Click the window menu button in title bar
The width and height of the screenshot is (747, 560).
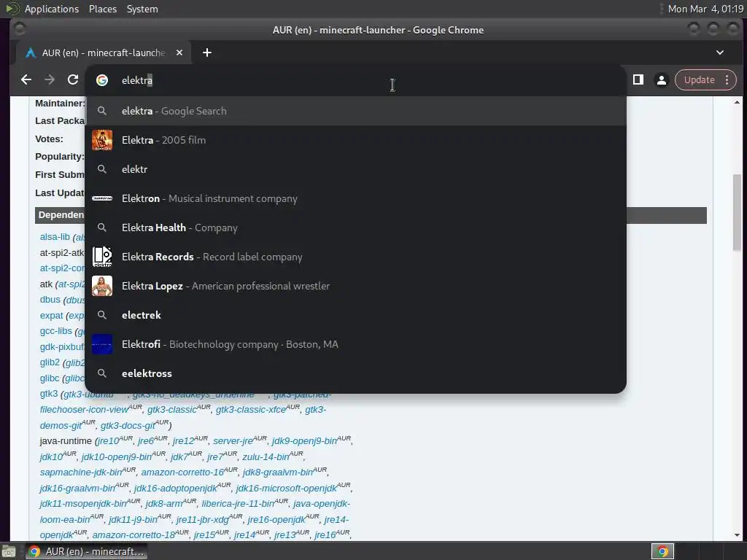pos(20,29)
